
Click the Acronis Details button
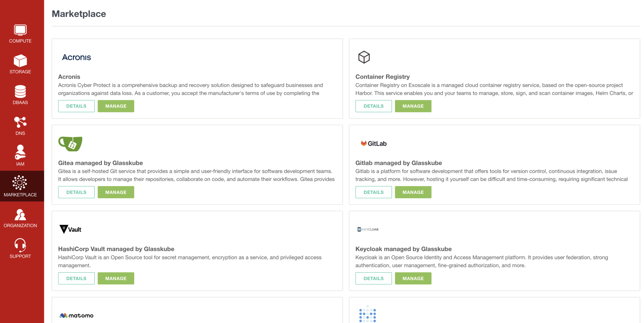click(76, 106)
